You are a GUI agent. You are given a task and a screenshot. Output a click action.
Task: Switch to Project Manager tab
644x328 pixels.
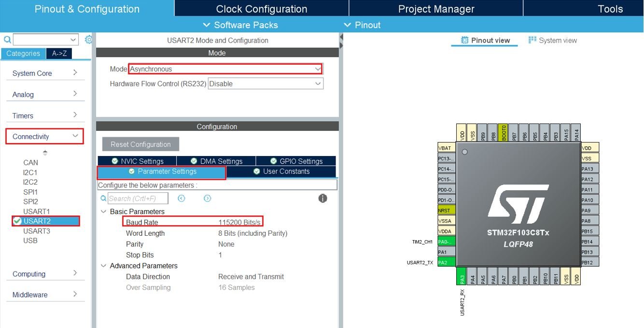point(436,9)
